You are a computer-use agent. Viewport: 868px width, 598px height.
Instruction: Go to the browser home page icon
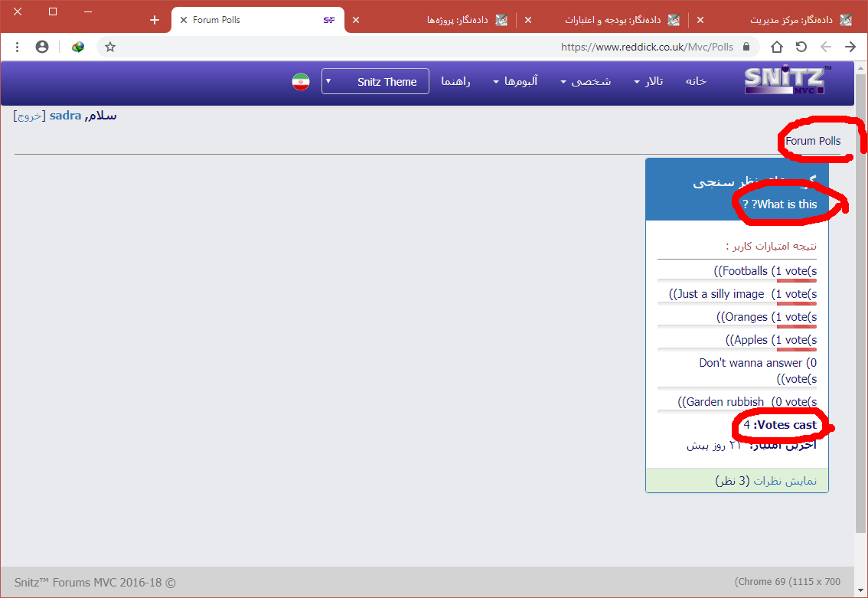coord(776,47)
